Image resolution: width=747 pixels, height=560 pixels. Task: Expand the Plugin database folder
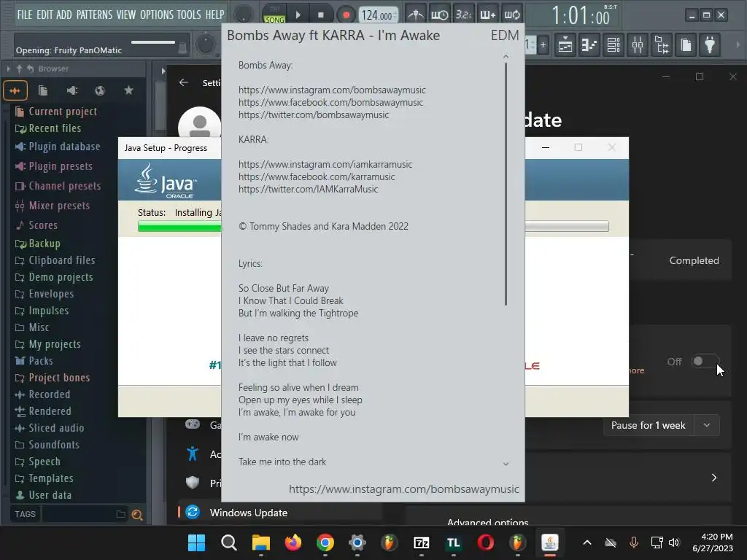[x=58, y=147]
